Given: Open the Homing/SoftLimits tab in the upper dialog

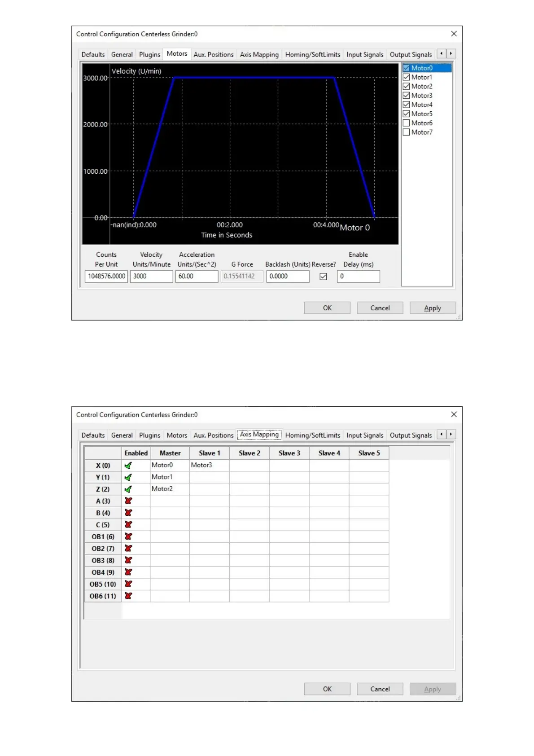Looking at the screenshot, I should (x=313, y=55).
